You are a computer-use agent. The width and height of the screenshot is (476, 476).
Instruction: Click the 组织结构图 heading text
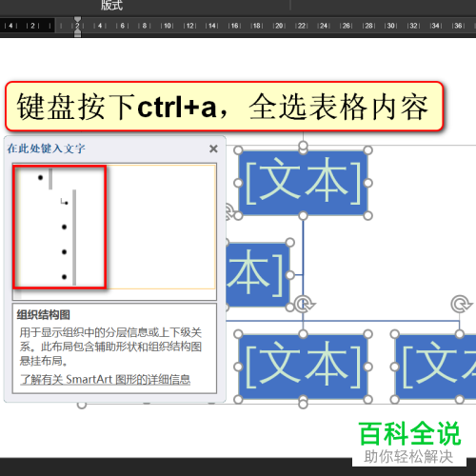(x=43, y=315)
